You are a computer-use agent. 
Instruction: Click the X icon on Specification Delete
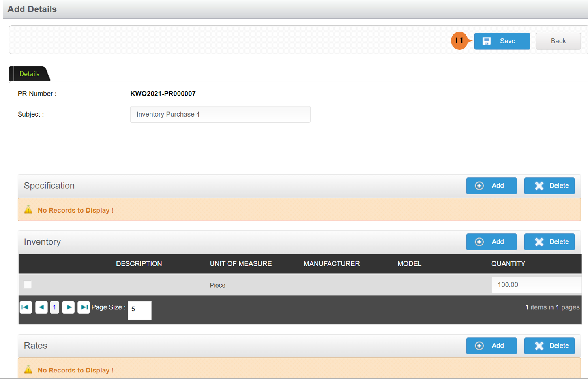[x=539, y=186]
